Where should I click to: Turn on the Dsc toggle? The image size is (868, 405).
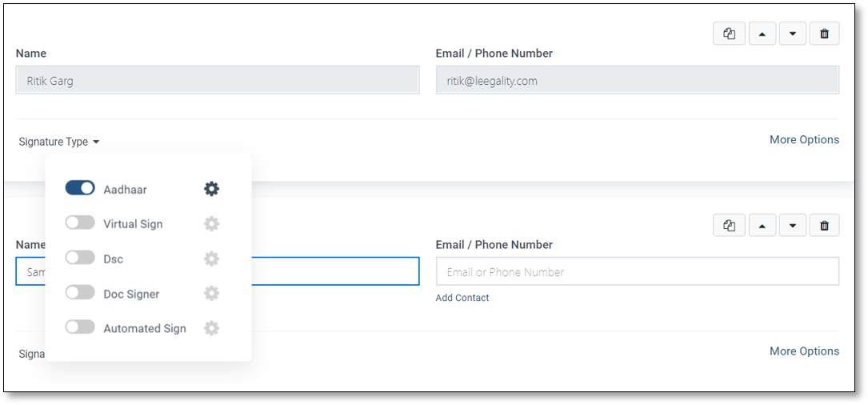(x=80, y=259)
